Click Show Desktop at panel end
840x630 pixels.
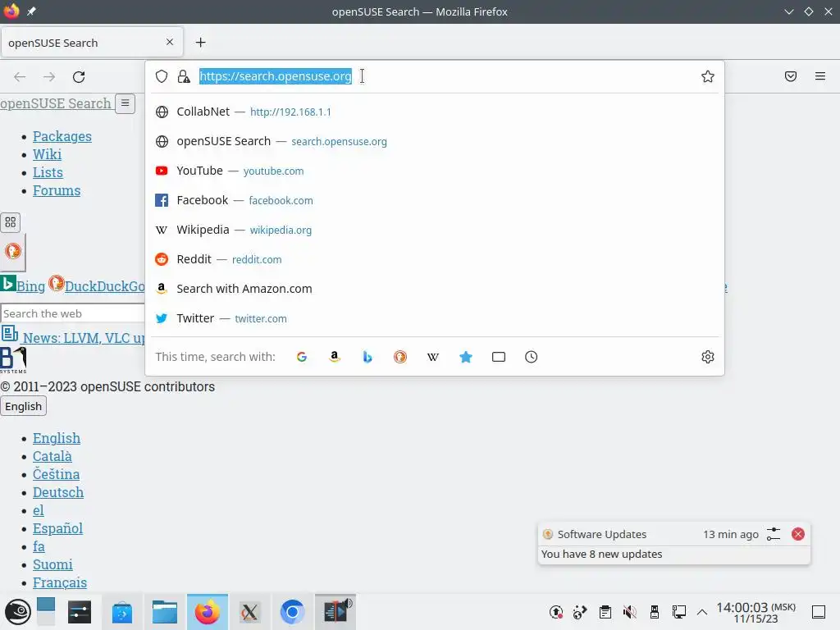819,612
